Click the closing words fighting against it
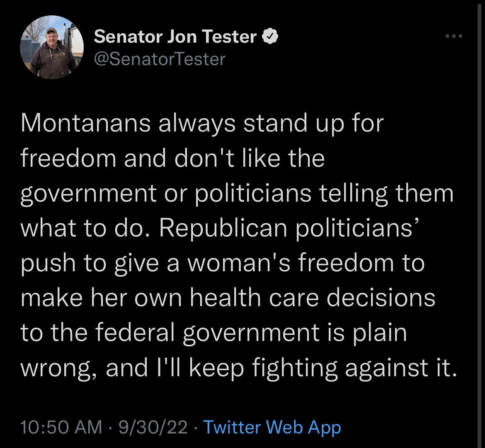 pos(354,368)
